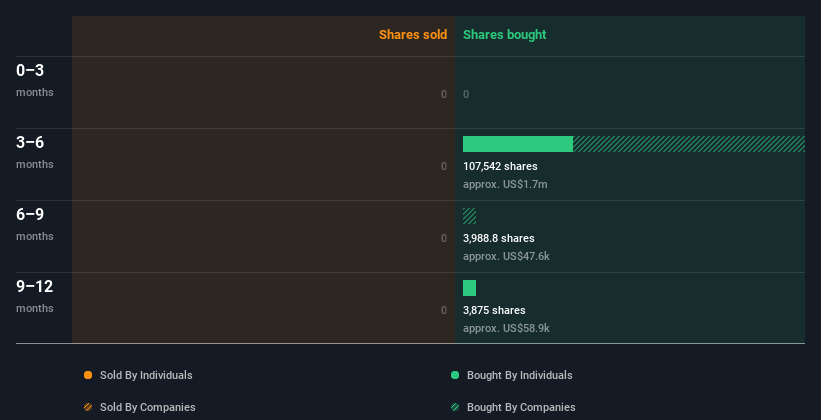Click the shares sold zero in 6–9 months
The image size is (821, 420).
pos(444,238)
